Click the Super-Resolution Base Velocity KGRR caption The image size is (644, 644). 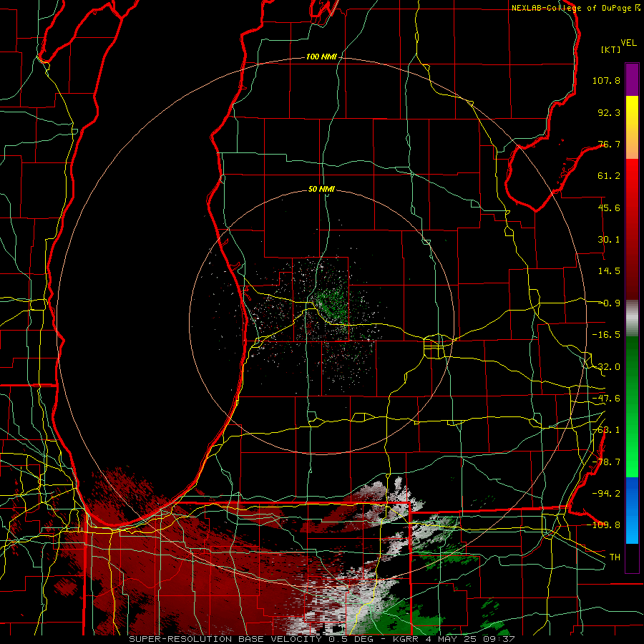tap(322, 639)
